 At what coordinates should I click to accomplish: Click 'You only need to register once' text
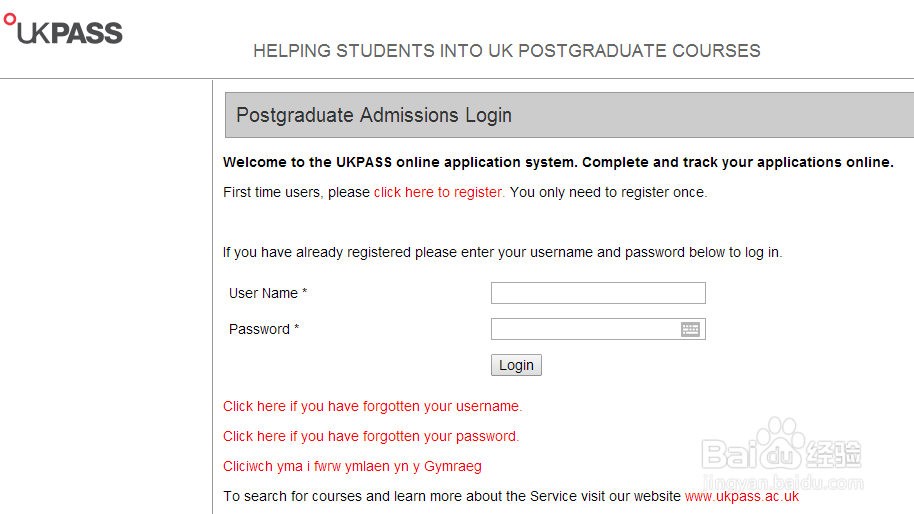tap(609, 192)
